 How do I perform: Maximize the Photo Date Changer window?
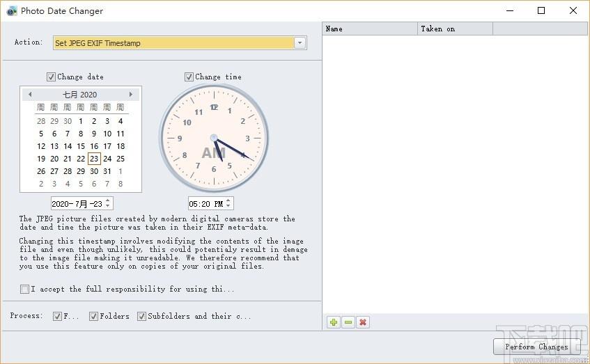click(x=541, y=10)
